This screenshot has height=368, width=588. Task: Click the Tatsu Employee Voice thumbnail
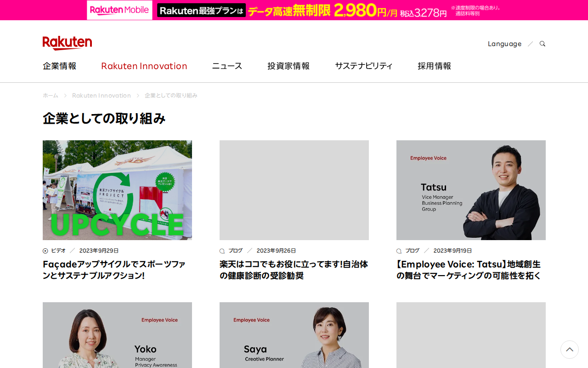click(471, 190)
